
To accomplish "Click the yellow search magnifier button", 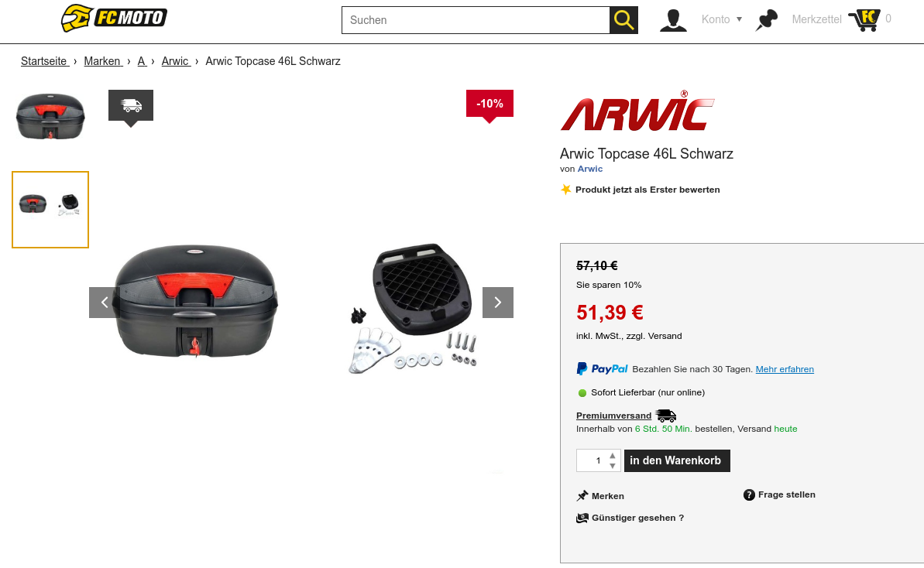I will pos(623,20).
